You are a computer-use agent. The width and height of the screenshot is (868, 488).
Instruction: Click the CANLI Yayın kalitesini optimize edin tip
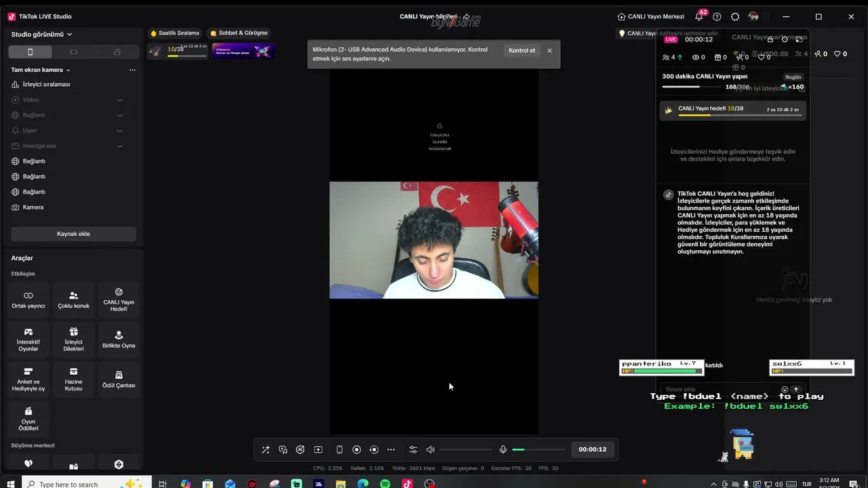click(x=668, y=33)
